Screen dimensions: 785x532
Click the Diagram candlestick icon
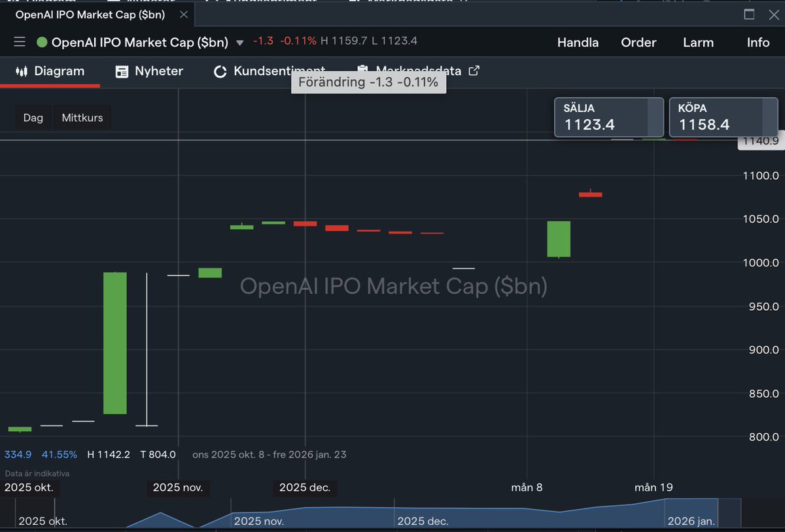[x=22, y=71]
